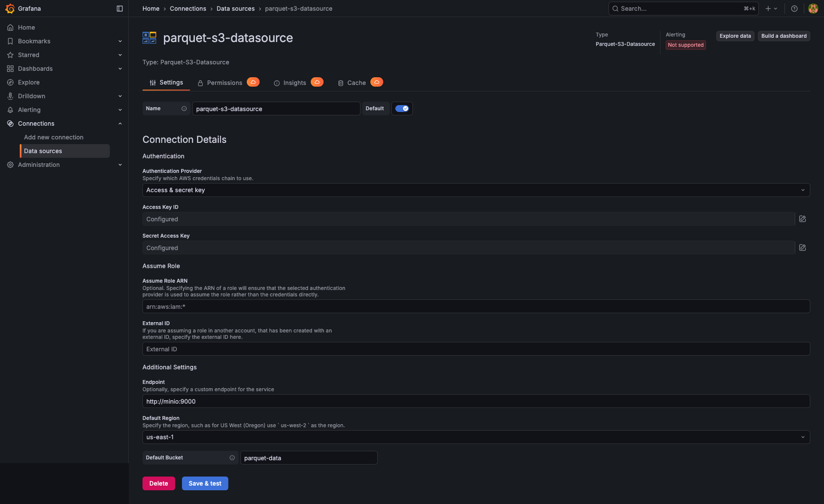The width and height of the screenshot is (824, 504).
Task: Click the Explore compass icon in sidebar
Action: point(10,82)
